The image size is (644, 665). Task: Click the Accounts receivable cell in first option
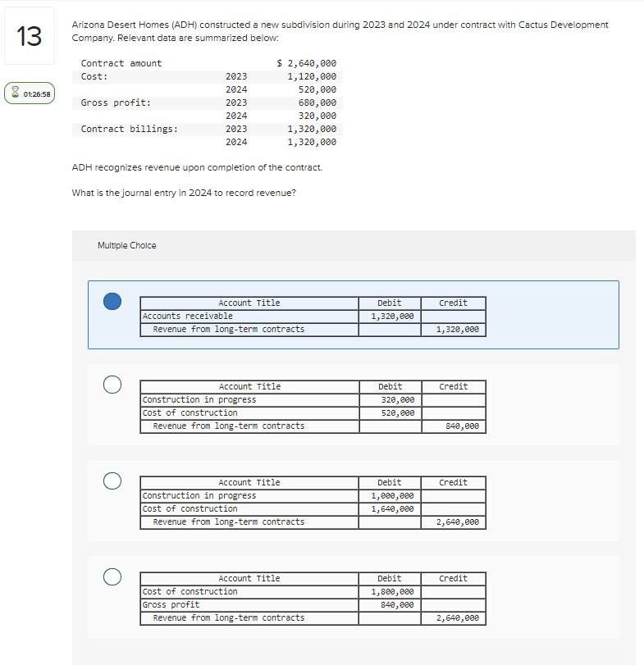[249, 317]
